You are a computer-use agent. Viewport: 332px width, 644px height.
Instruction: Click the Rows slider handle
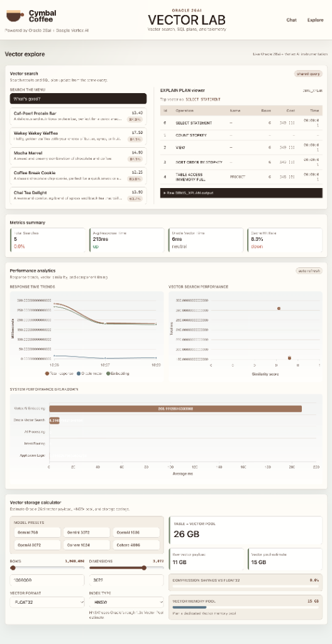pyautogui.click(x=13, y=568)
